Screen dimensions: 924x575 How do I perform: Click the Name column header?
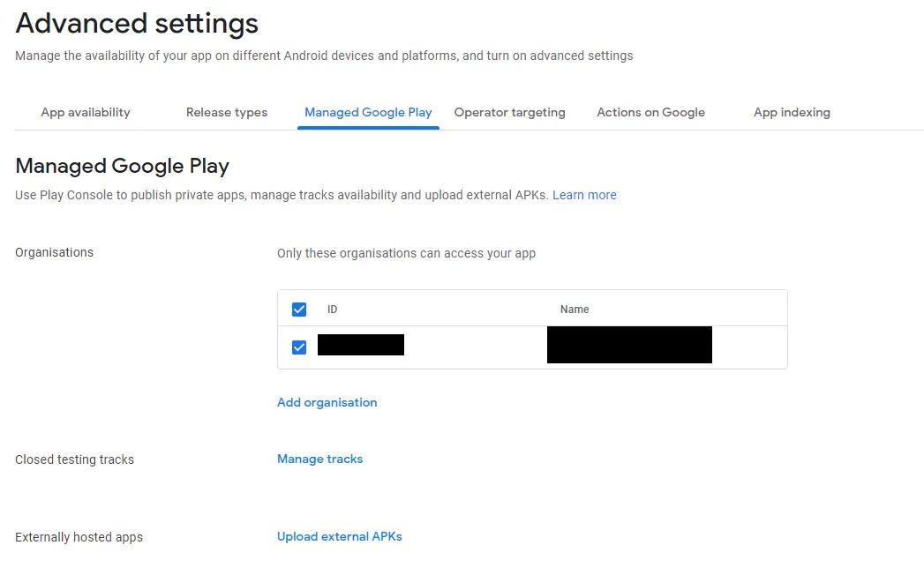575,310
